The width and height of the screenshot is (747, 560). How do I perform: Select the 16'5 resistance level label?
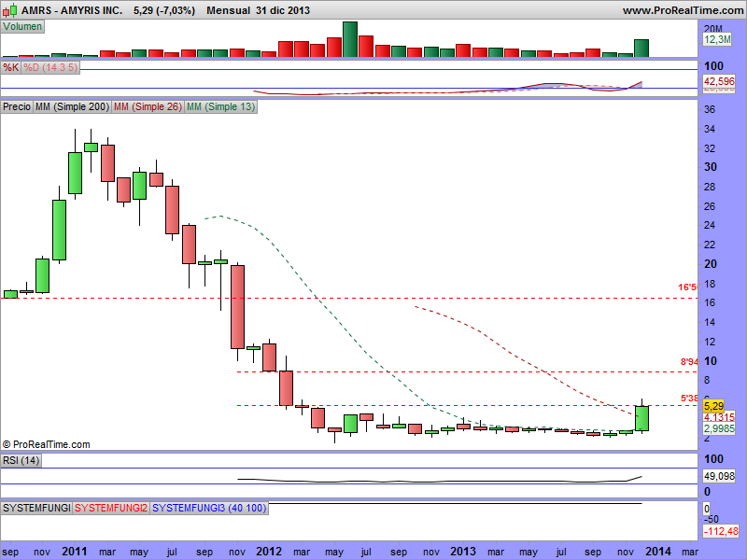(x=687, y=287)
